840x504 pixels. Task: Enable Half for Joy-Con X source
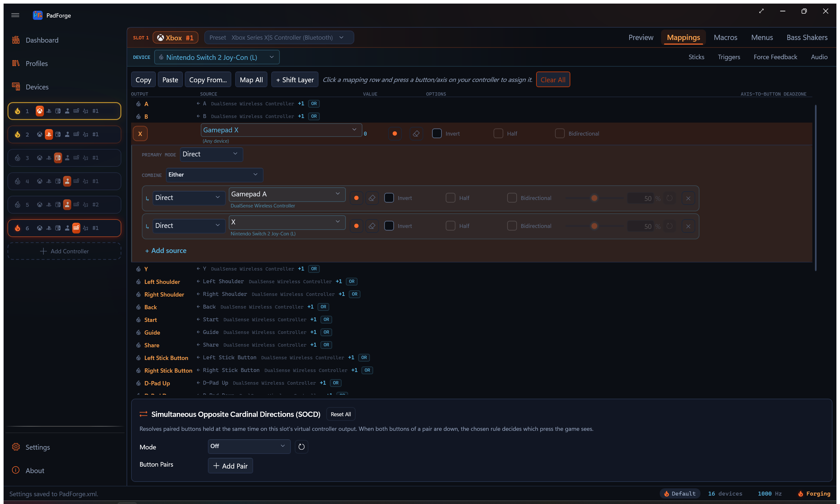point(450,226)
